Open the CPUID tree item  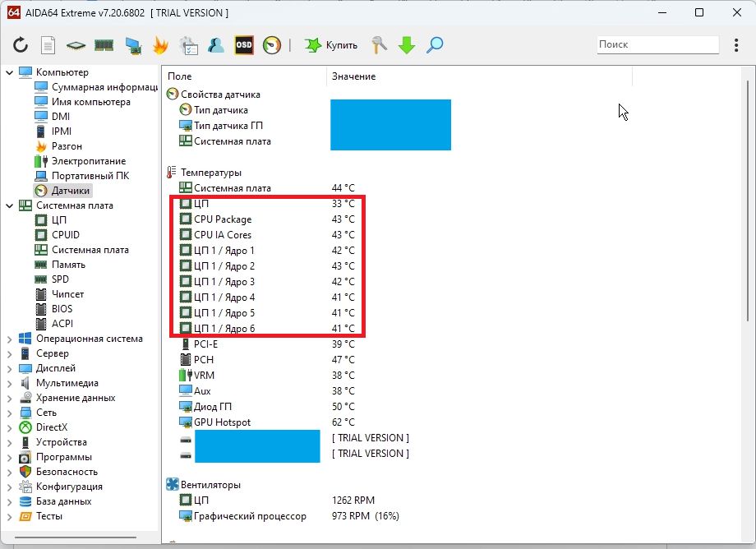[66, 235]
